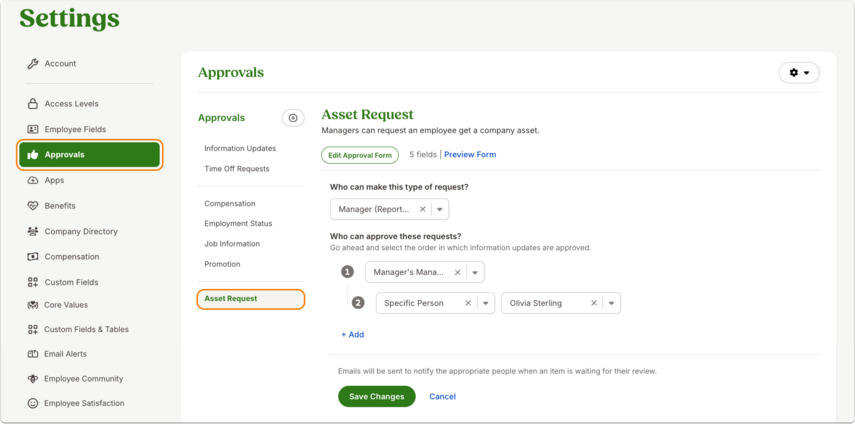Clear the Specific Person selection
855x424 pixels.
468,303
